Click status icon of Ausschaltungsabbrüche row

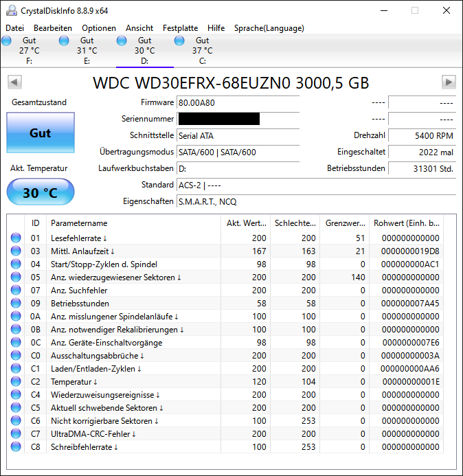pyautogui.click(x=16, y=355)
